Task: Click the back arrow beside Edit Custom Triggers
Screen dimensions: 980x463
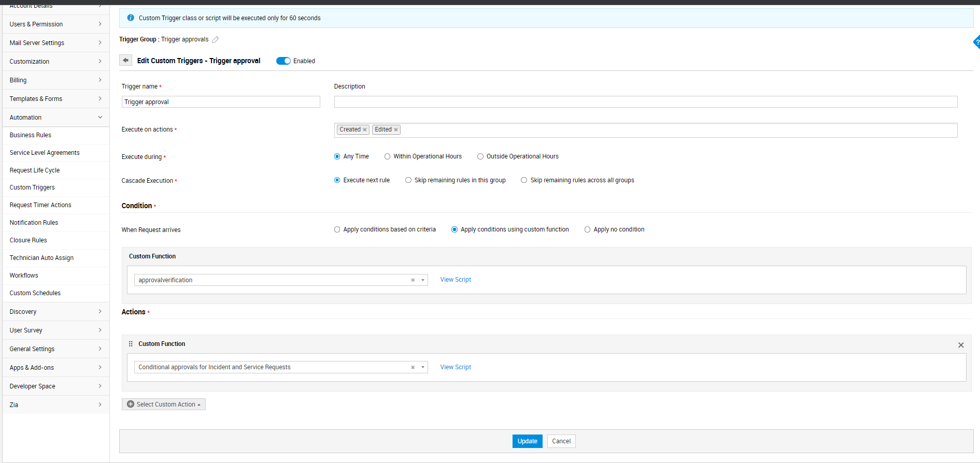Action: (x=125, y=61)
